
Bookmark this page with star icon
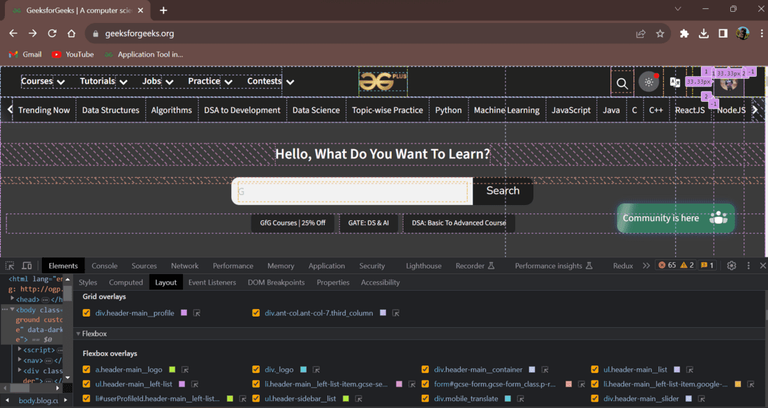660,34
